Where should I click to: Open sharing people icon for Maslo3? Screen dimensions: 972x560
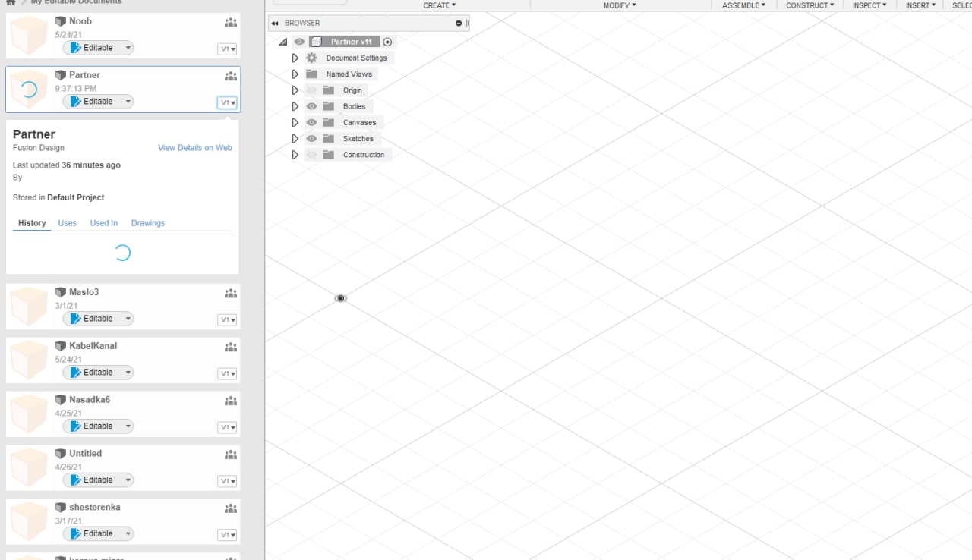(x=231, y=294)
